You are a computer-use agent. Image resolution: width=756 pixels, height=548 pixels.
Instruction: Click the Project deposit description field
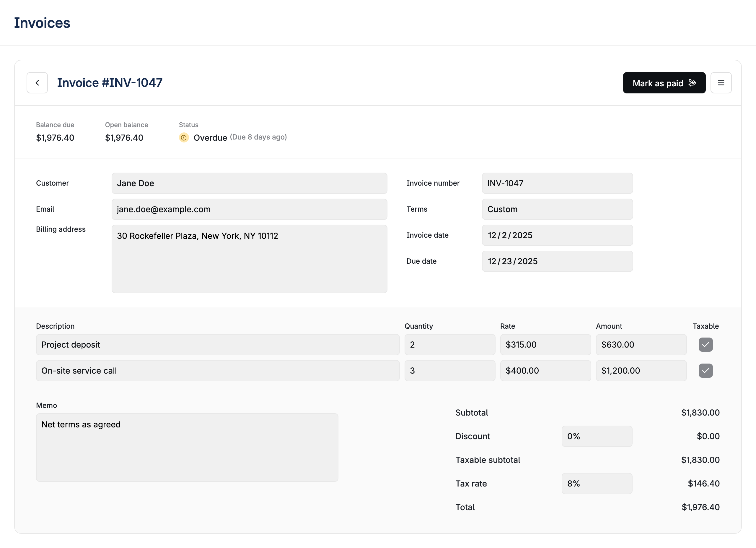(x=218, y=345)
